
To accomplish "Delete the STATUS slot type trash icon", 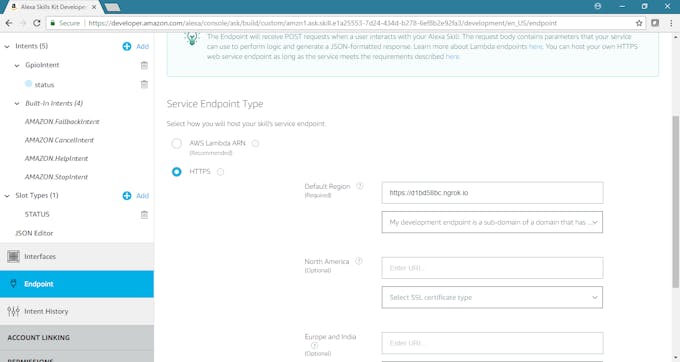I will (144, 214).
